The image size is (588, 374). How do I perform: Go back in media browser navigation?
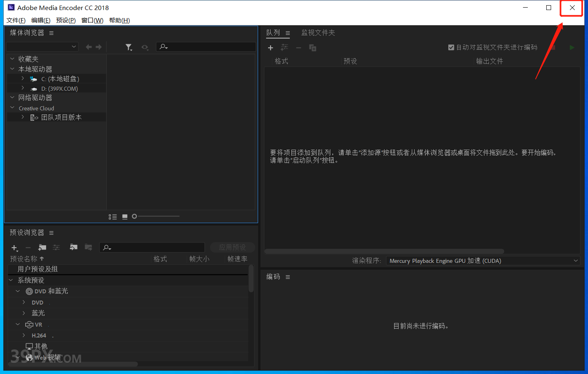(89, 47)
